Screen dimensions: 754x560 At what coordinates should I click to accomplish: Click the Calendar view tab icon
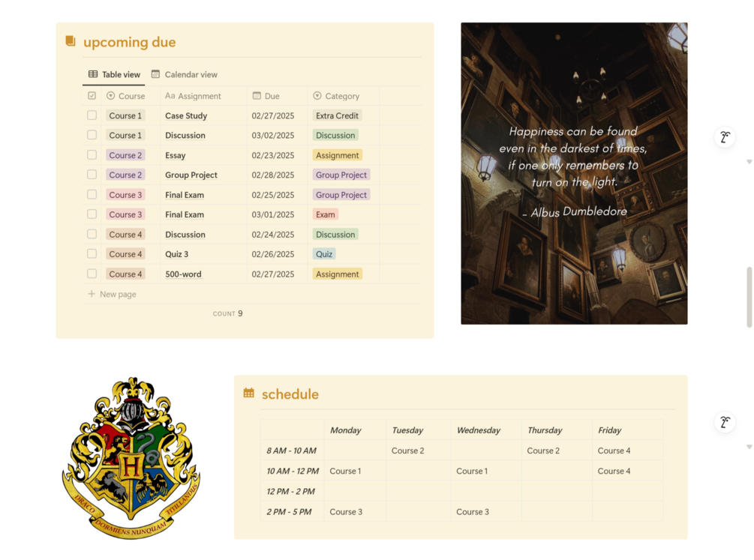(x=155, y=74)
